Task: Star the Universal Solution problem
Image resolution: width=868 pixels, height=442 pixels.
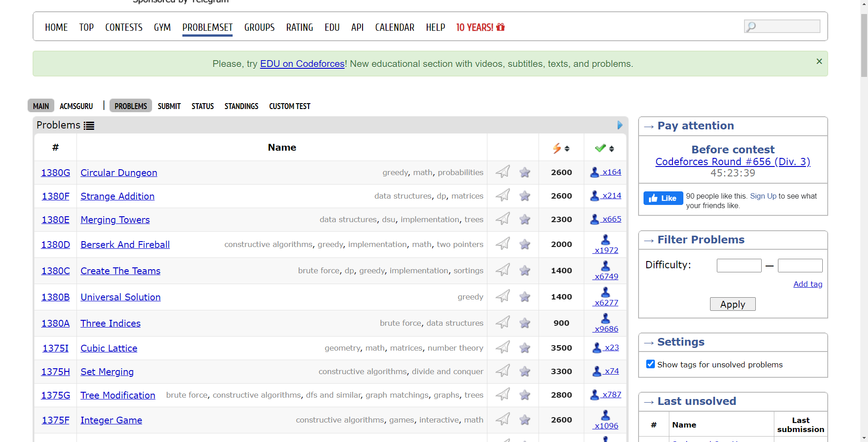Action: coord(525,297)
